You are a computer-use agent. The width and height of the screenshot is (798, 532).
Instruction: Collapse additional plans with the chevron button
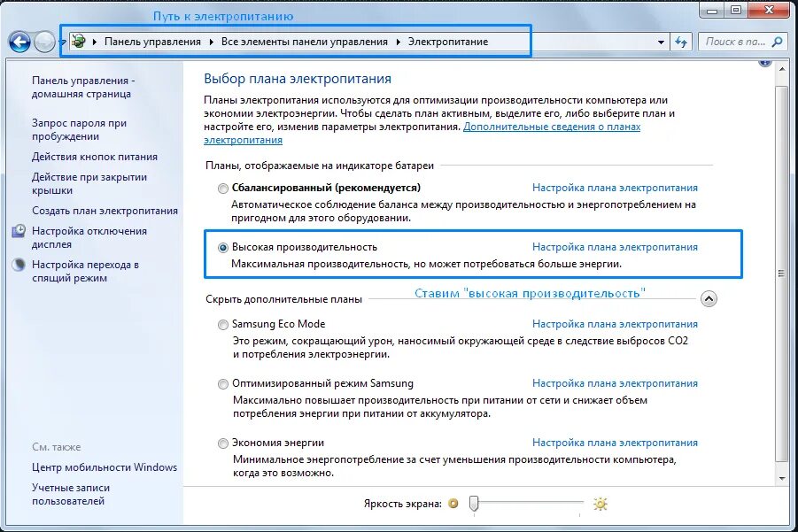click(x=709, y=298)
